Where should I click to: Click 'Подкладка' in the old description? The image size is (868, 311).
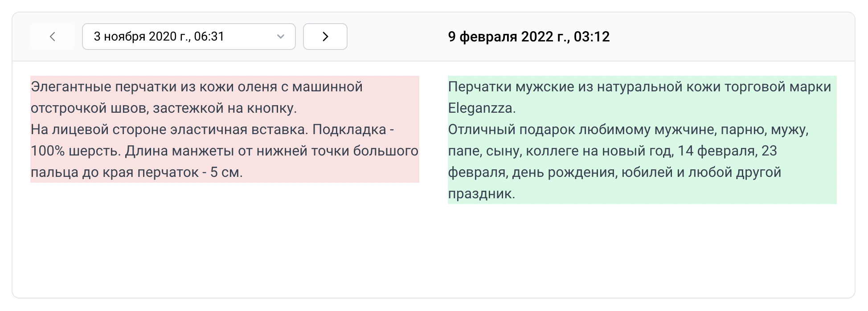pyautogui.click(x=349, y=130)
